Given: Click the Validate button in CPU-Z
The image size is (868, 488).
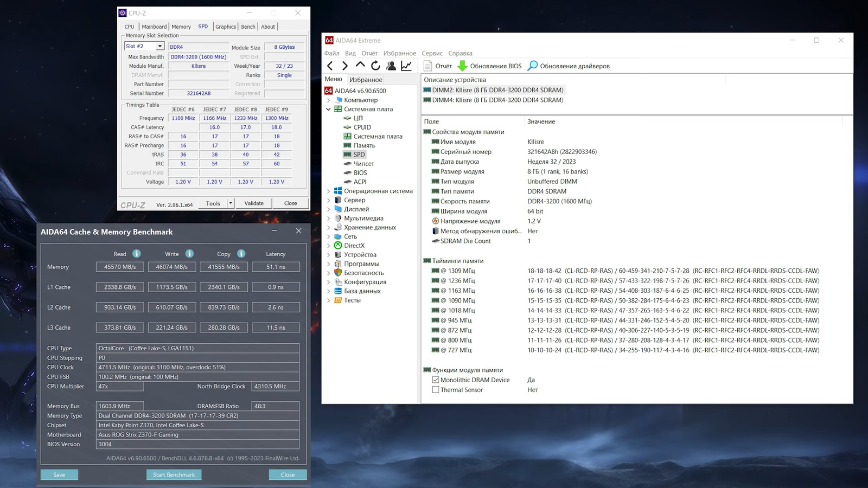Looking at the screenshot, I should [x=254, y=203].
